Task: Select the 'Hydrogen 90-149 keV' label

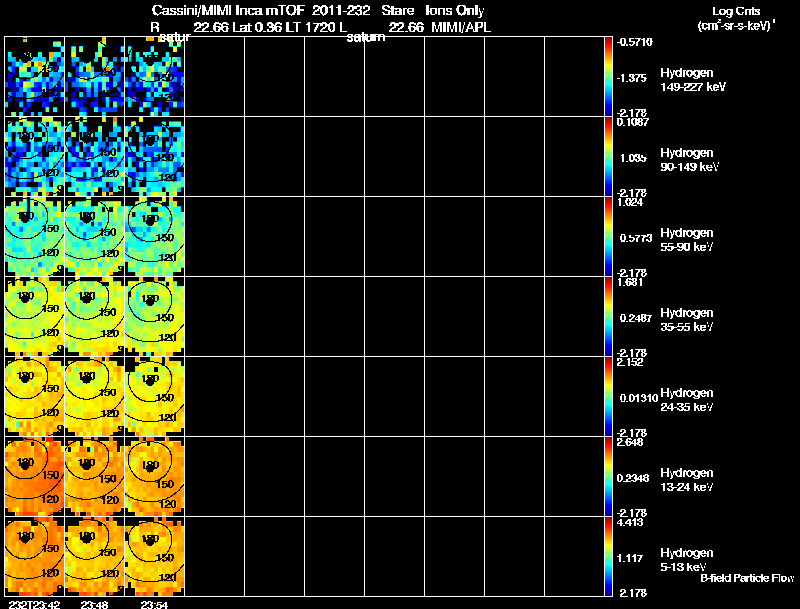Action: [x=689, y=160]
